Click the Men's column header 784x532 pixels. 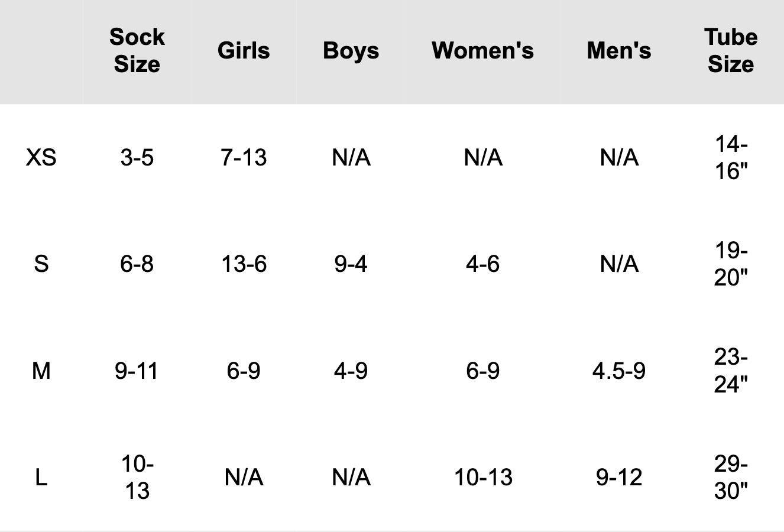coord(619,51)
